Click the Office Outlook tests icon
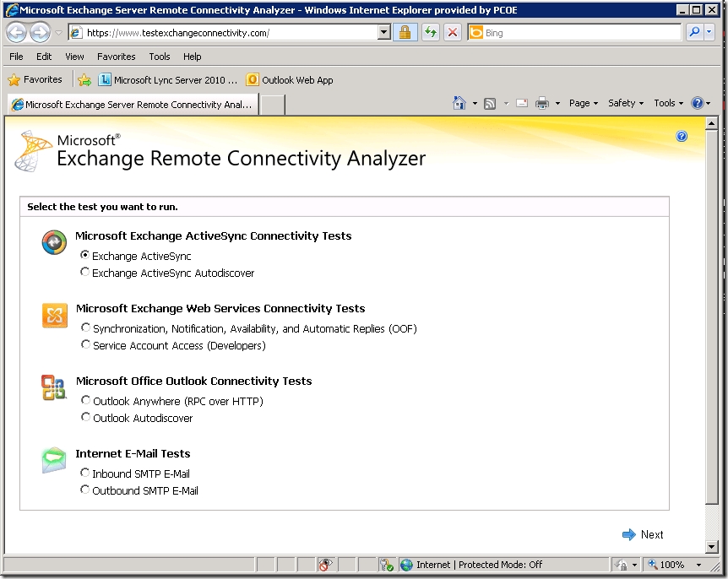 tap(54, 387)
